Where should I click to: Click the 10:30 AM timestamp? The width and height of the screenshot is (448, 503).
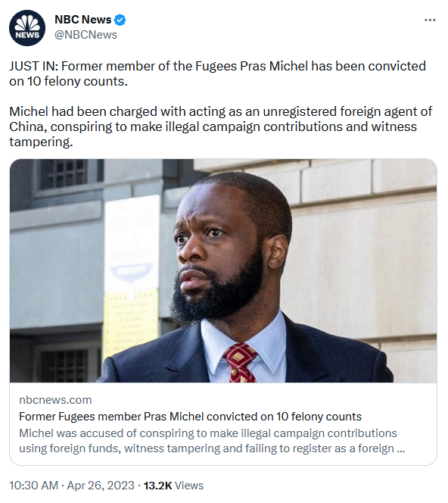[33, 486]
